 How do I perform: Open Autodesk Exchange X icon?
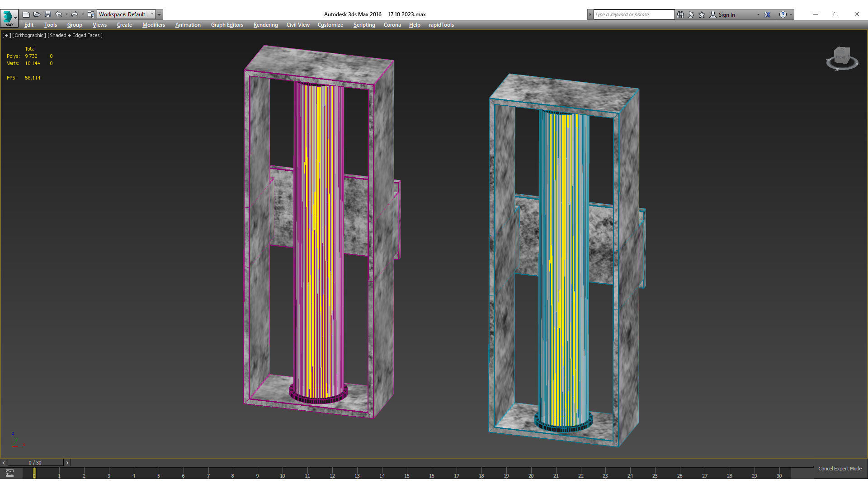(767, 14)
